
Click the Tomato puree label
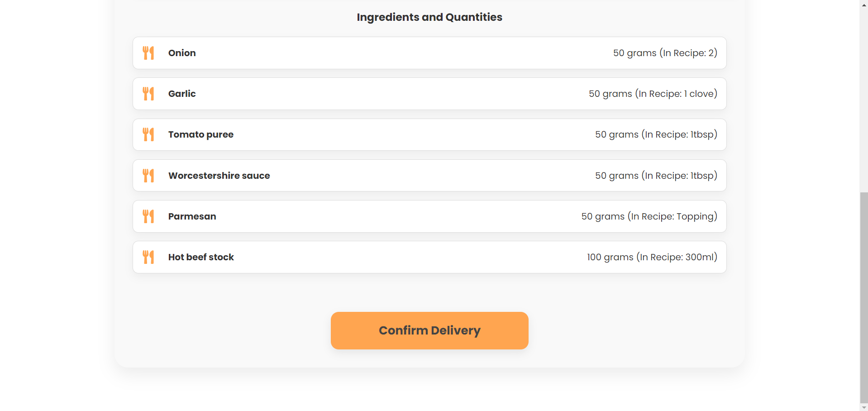[201, 134]
